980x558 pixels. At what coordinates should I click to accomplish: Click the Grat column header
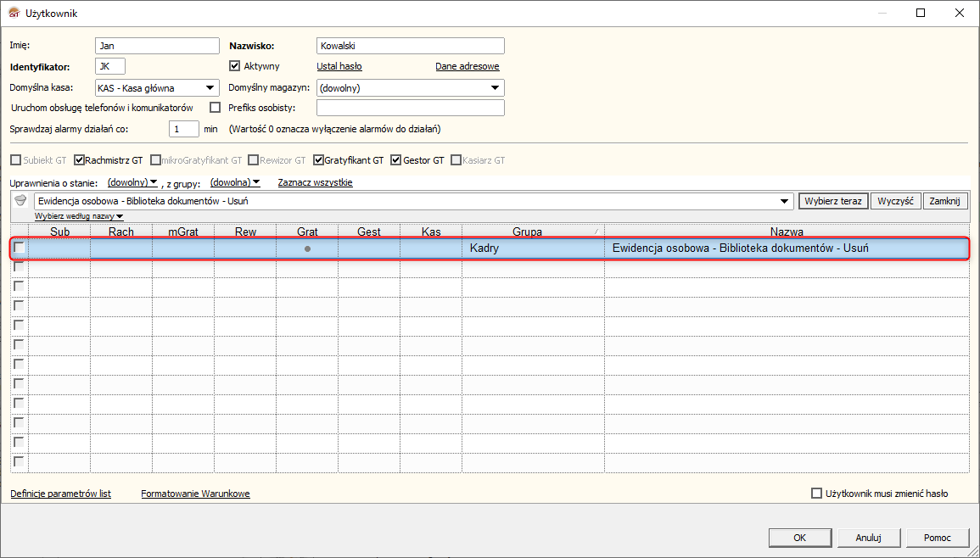(x=307, y=232)
